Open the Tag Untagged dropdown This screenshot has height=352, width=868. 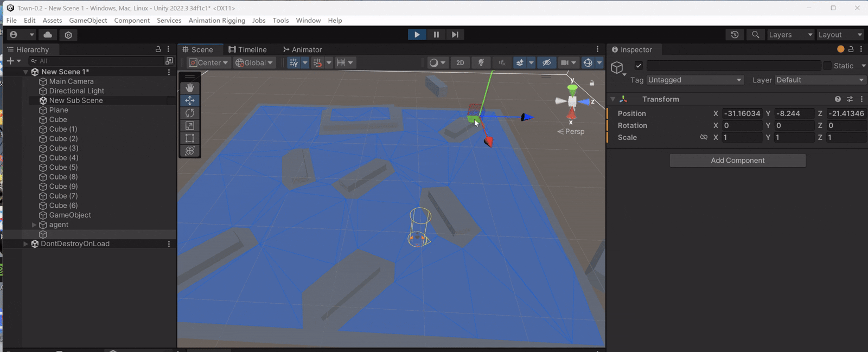point(694,80)
